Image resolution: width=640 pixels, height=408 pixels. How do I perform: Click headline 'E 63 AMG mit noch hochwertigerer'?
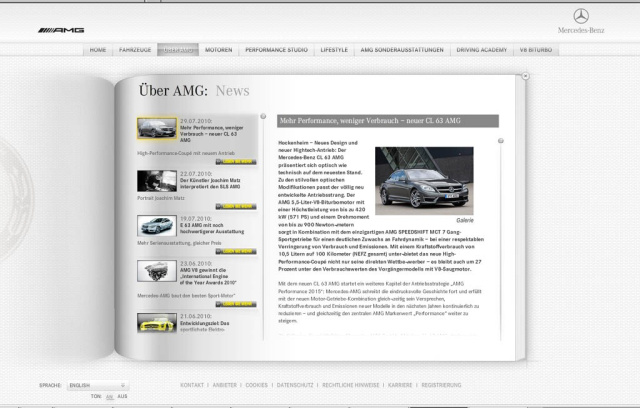212,228
